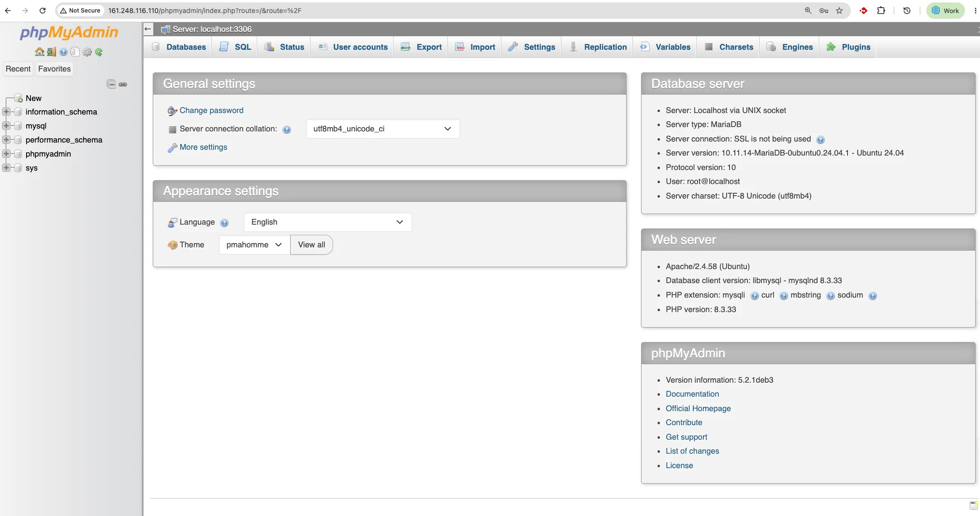
Task: Open the Documentation link in phpMyAdmin panel
Action: pos(692,394)
